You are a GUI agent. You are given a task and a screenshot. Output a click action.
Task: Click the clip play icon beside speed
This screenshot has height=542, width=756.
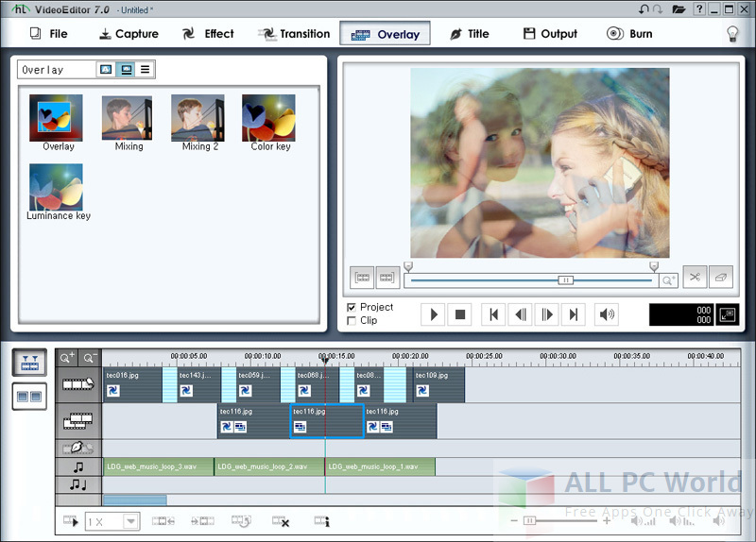[x=70, y=521]
